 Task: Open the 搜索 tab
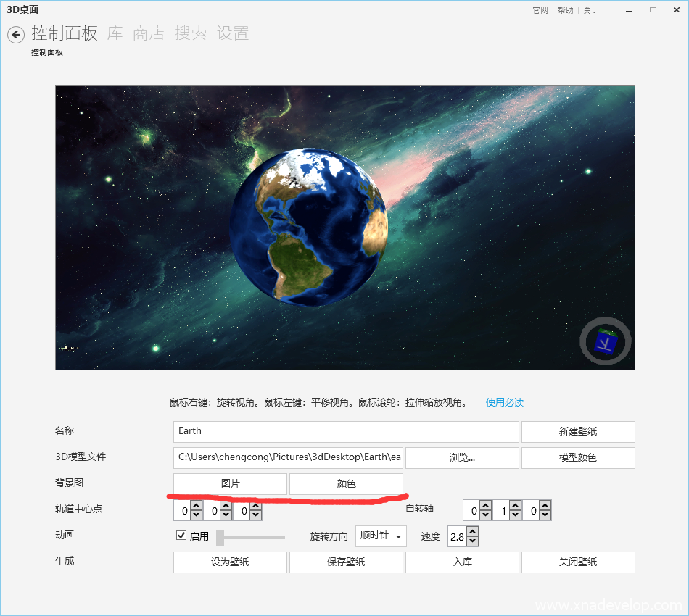[191, 33]
